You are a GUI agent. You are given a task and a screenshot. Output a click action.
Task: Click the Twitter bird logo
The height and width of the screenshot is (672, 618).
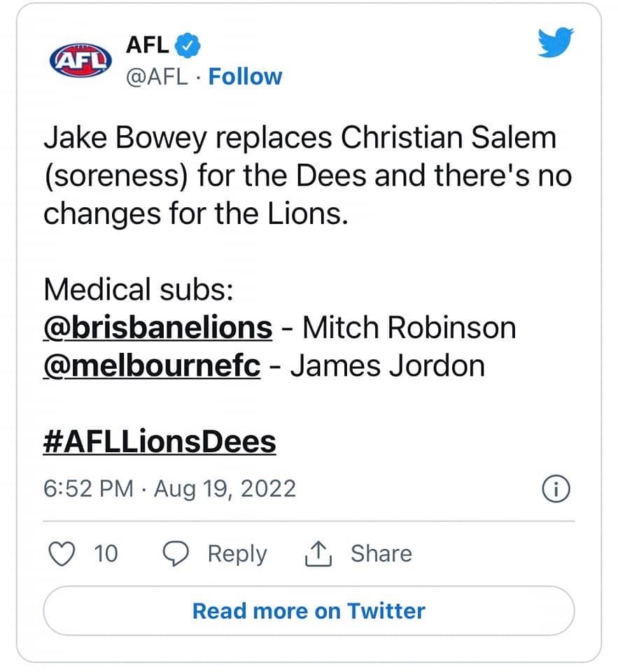point(556,43)
